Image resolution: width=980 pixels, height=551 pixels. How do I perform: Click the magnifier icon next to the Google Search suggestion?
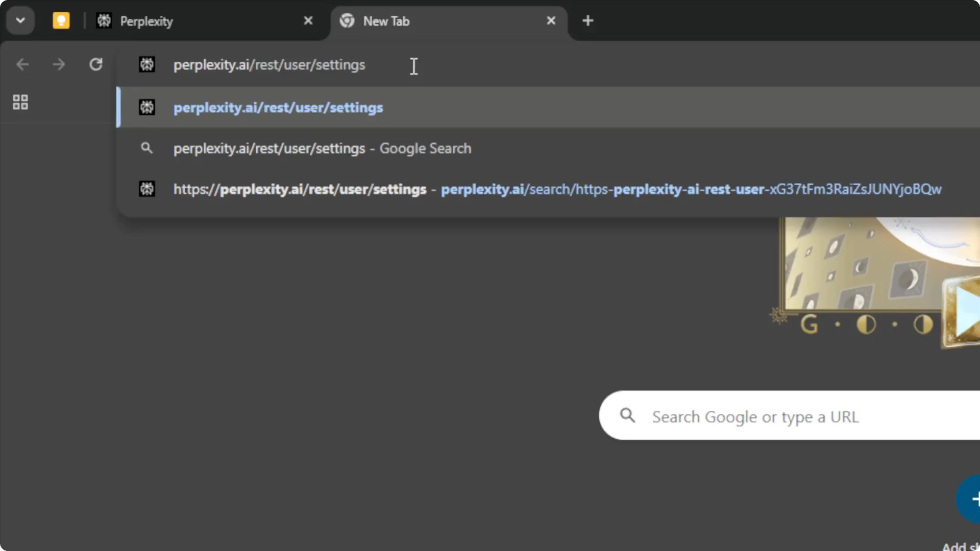pyautogui.click(x=147, y=148)
